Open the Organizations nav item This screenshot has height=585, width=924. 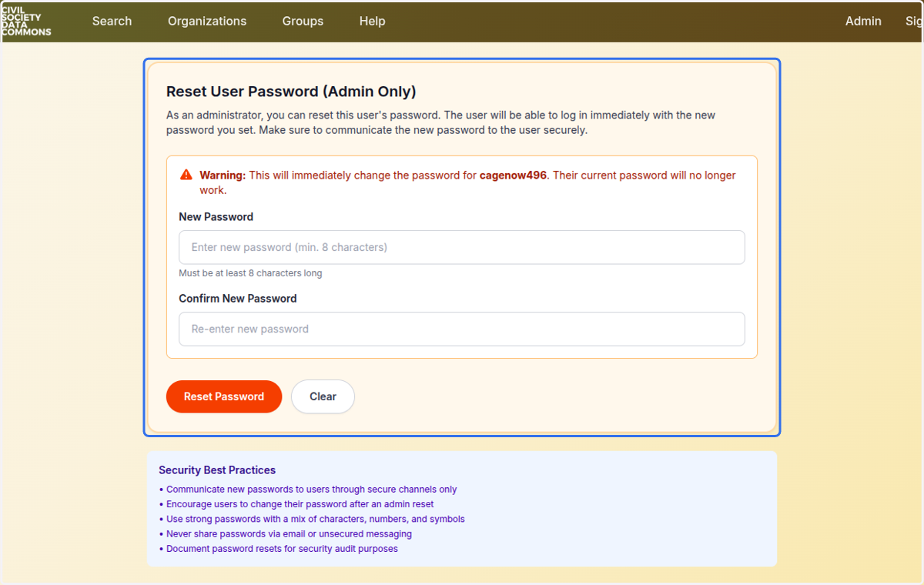click(x=207, y=22)
